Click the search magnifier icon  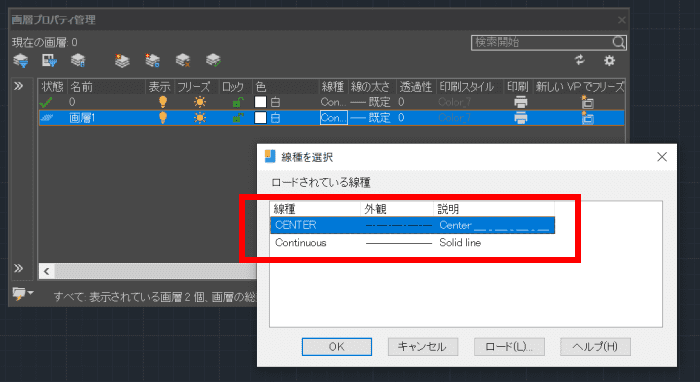[x=618, y=42]
